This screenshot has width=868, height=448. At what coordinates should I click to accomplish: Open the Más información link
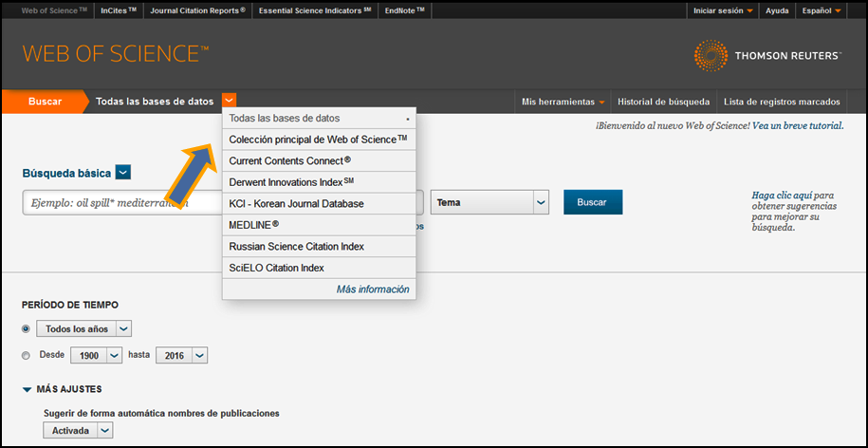373,289
